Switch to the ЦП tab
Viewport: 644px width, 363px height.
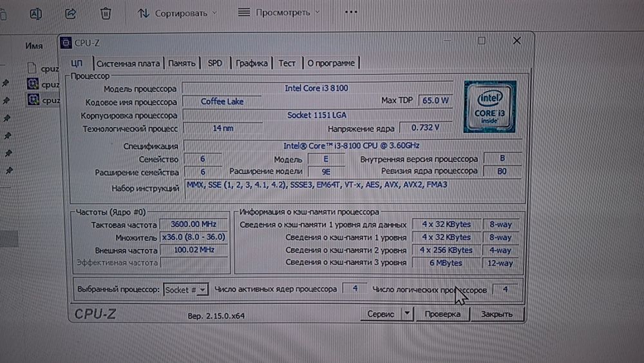(x=77, y=63)
